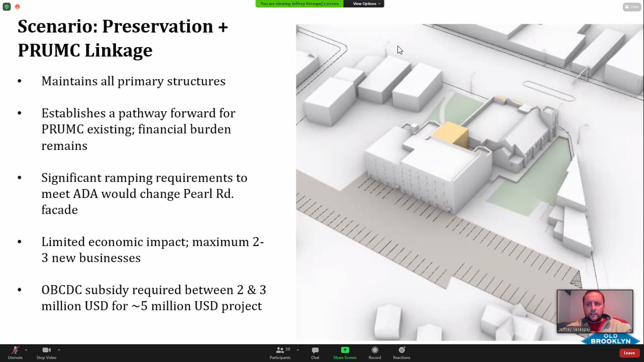
Task: Open video options arrow next to Stop Video
Action: pyautogui.click(x=59, y=350)
